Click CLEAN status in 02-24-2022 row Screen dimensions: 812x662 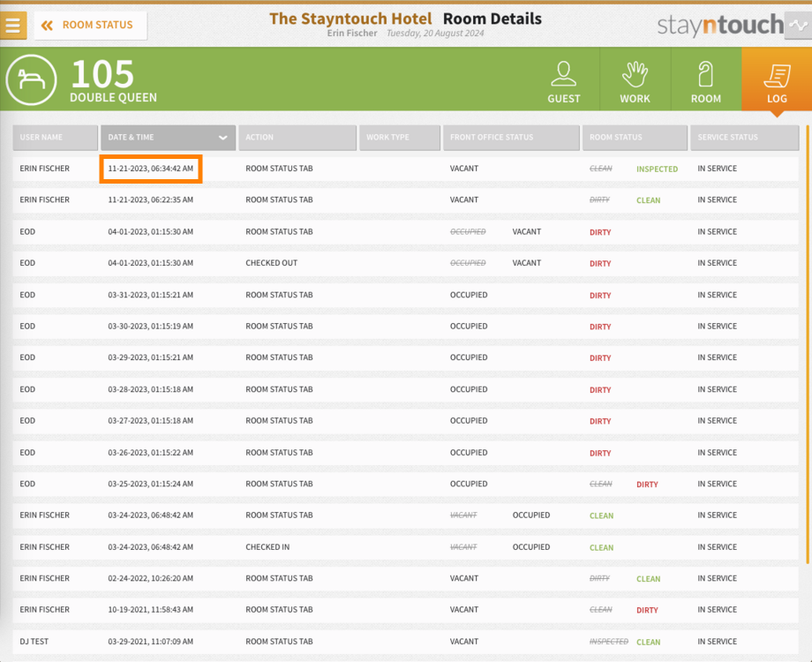649,579
